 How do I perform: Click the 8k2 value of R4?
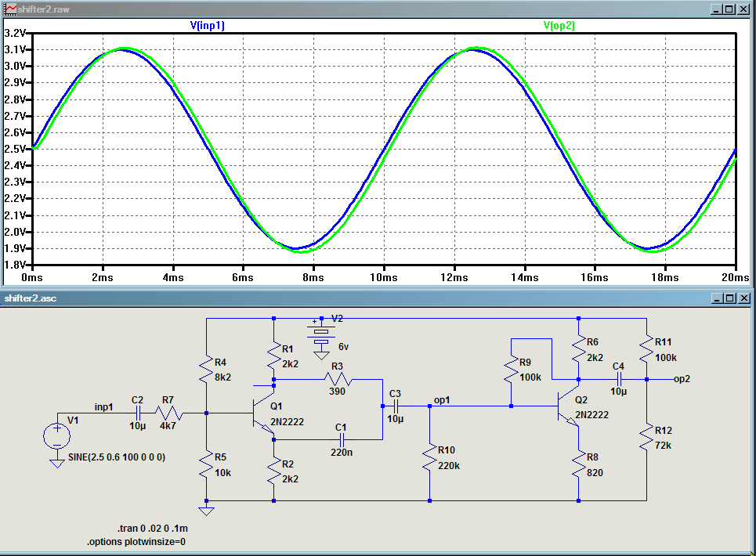(222, 377)
